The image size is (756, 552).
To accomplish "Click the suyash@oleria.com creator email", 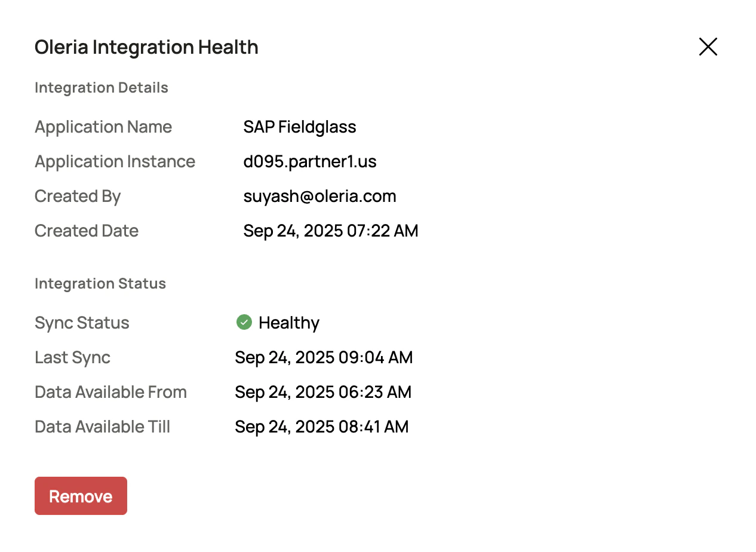I will (x=319, y=196).
